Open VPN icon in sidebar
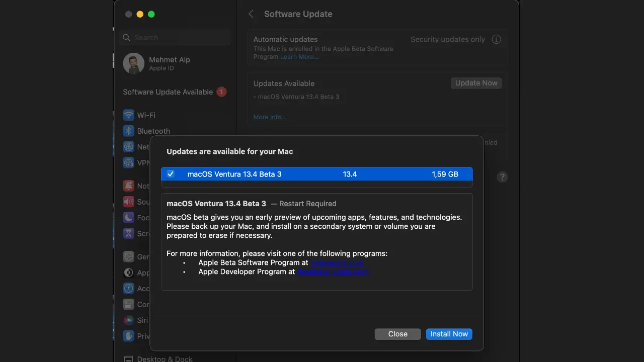 (x=129, y=163)
